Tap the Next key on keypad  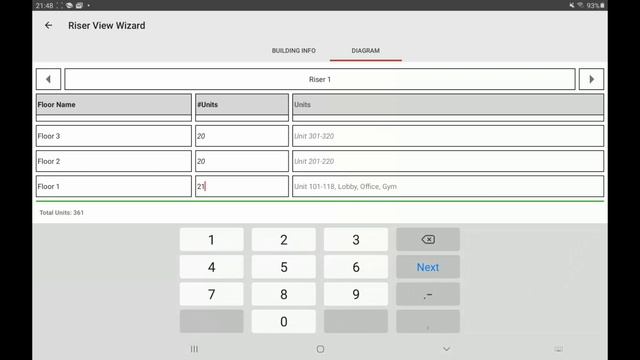pos(428,267)
